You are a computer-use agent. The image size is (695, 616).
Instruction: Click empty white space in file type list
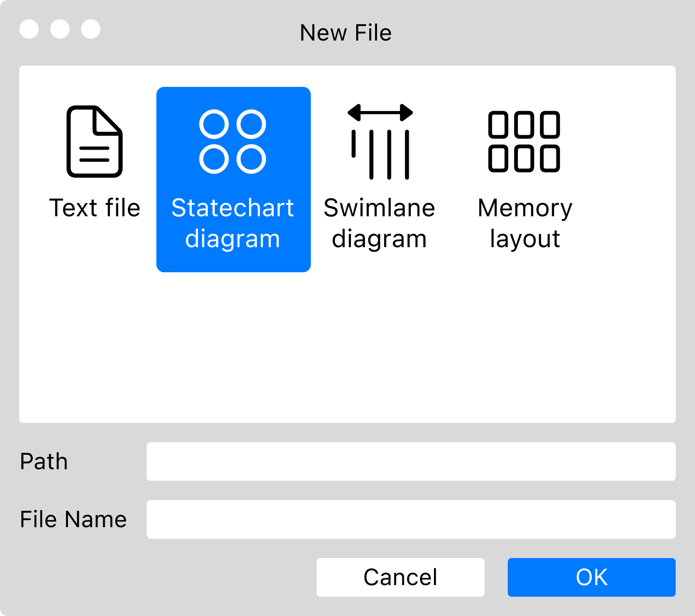point(347,348)
